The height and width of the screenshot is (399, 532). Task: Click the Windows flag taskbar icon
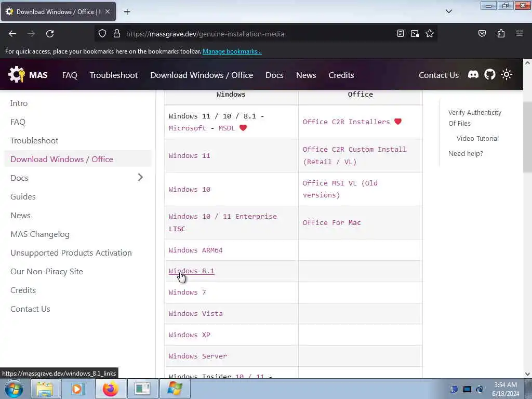175,389
